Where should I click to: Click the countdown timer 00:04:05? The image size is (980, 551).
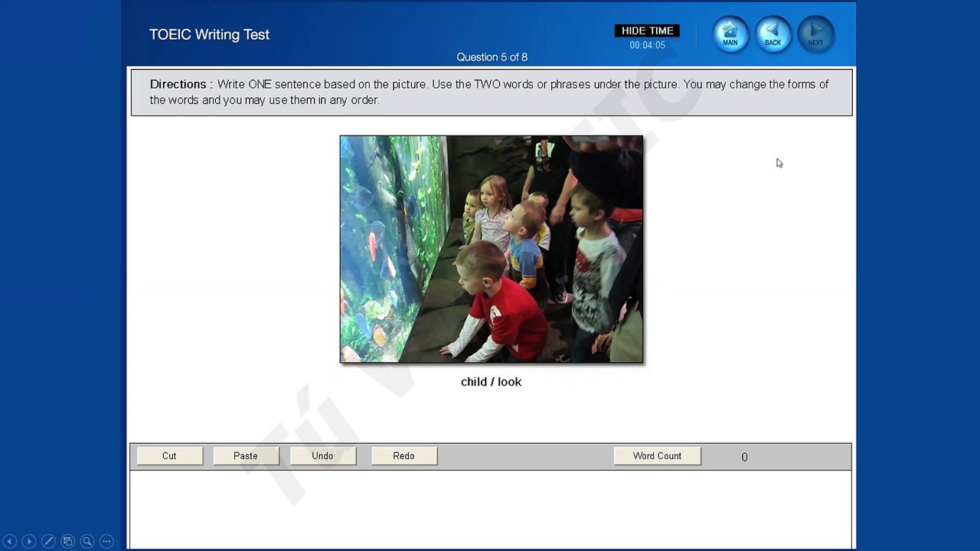point(647,45)
